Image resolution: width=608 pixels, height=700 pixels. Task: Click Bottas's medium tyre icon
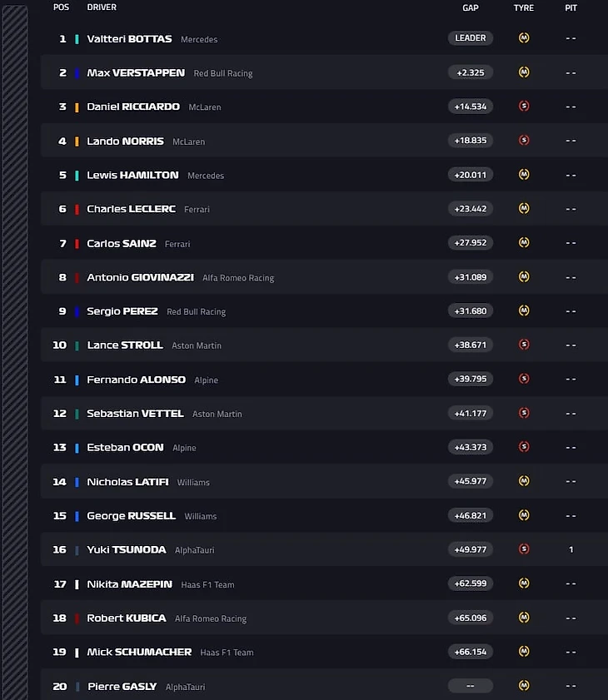pos(524,38)
